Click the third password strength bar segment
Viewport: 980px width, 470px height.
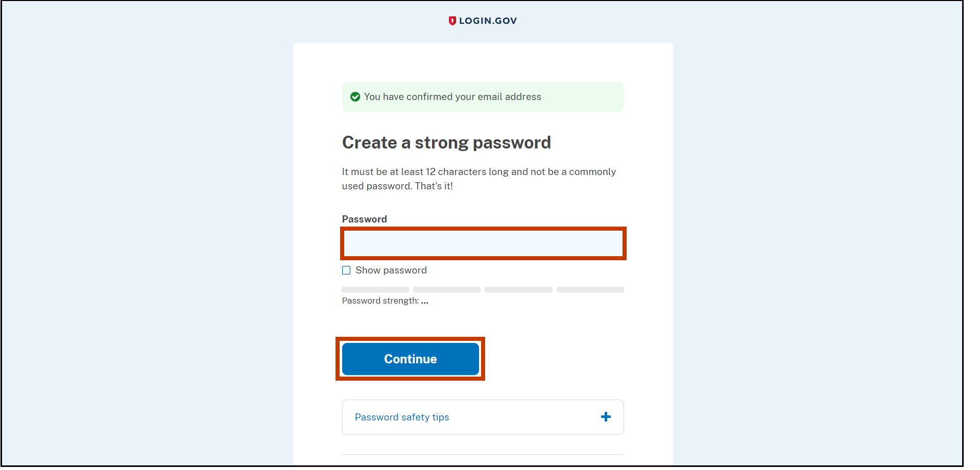point(518,290)
